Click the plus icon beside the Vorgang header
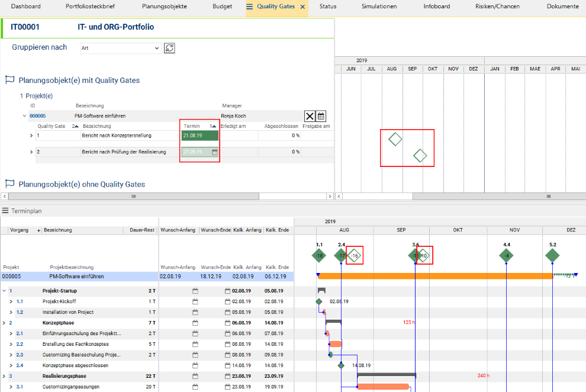Viewport: 586px width, 392px height. click(x=39, y=230)
